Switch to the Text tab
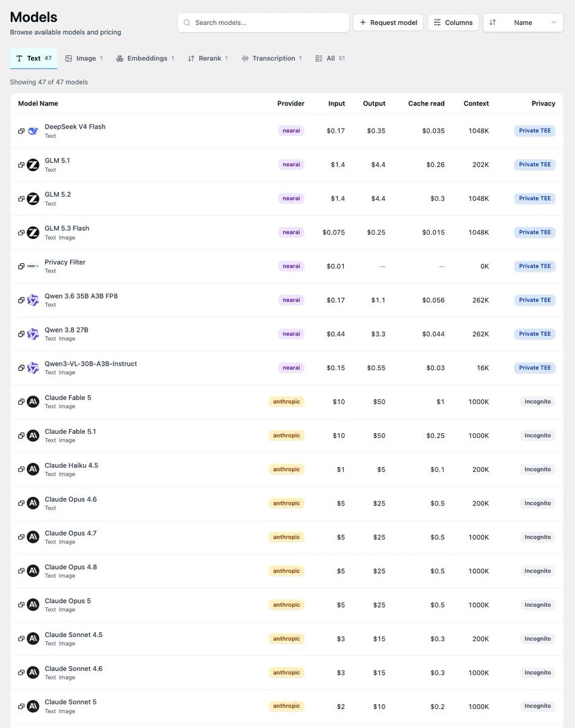This screenshot has width=575, height=728. (34, 58)
